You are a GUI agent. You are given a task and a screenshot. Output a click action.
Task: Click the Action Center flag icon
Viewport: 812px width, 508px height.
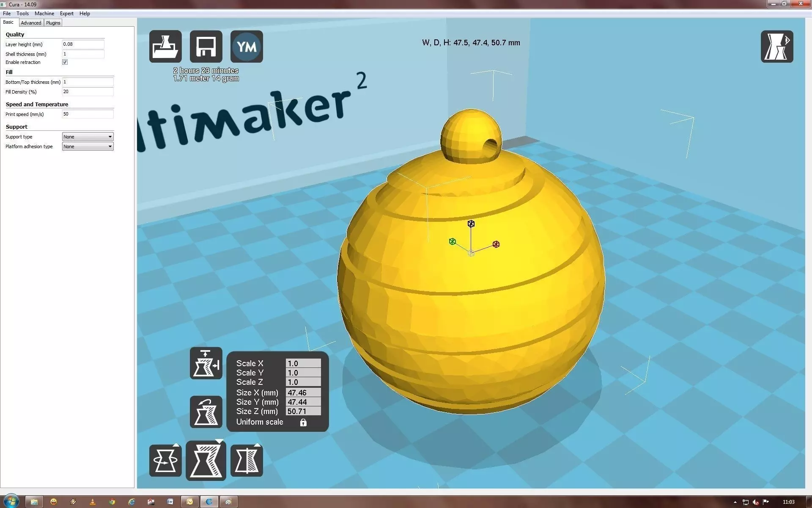pos(766,502)
